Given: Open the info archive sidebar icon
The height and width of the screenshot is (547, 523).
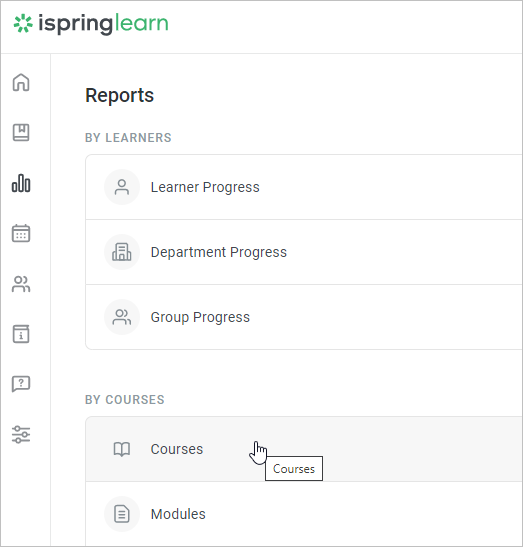Looking at the screenshot, I should (21, 334).
